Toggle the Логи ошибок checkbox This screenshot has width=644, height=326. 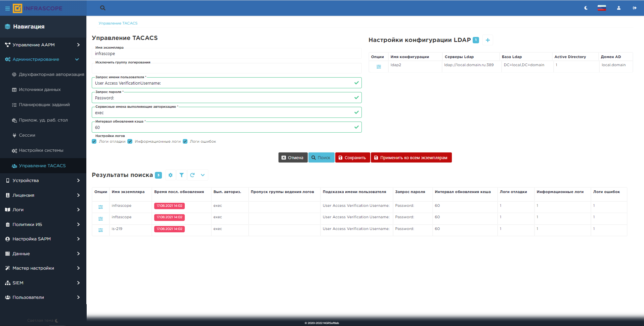pyautogui.click(x=185, y=141)
